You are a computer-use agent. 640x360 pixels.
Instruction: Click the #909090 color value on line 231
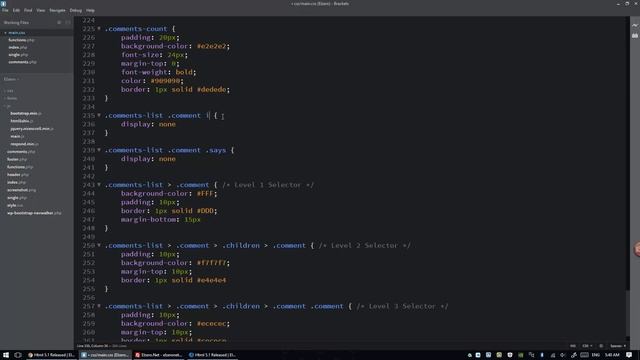tap(165, 81)
